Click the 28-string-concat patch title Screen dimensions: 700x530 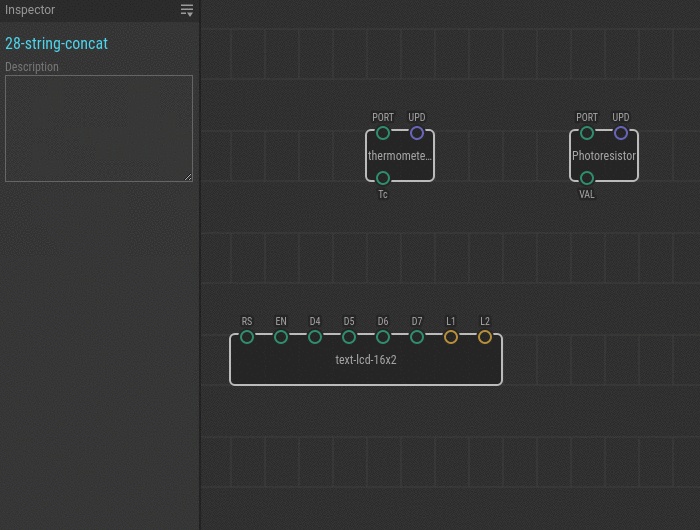pos(57,44)
